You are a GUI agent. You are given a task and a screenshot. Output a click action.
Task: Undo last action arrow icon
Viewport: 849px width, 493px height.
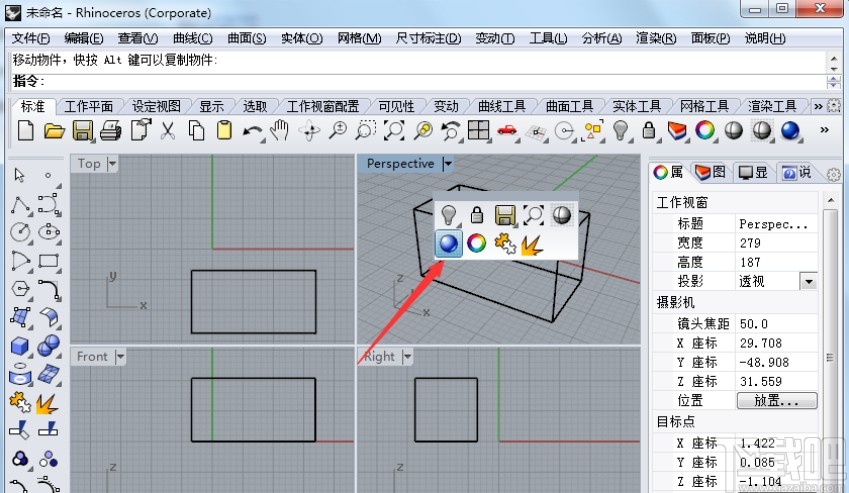pos(252,132)
